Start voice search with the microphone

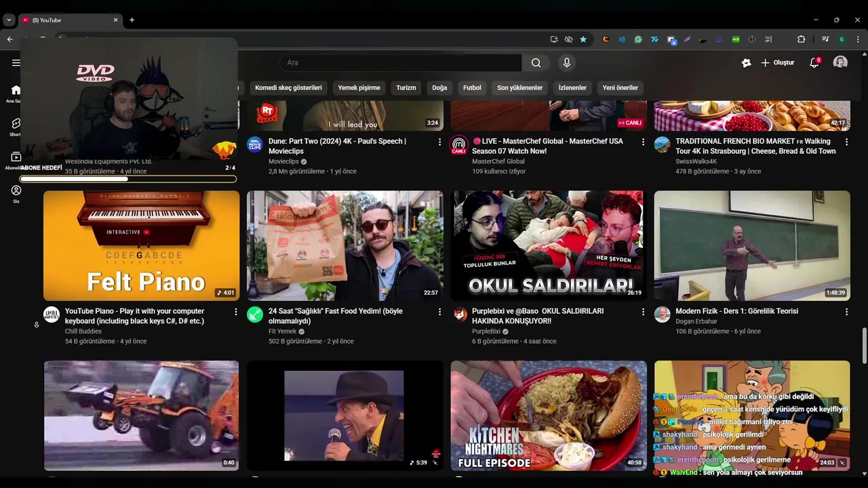tap(567, 63)
